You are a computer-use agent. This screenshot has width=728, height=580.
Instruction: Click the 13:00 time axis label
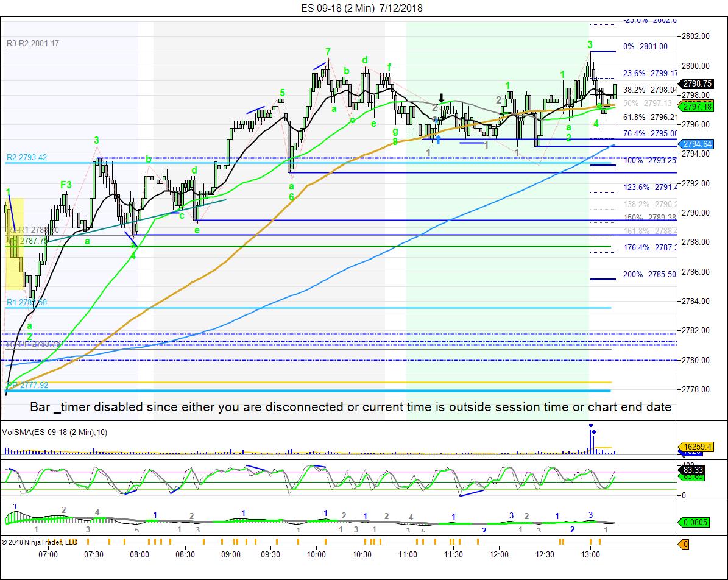[x=590, y=554]
